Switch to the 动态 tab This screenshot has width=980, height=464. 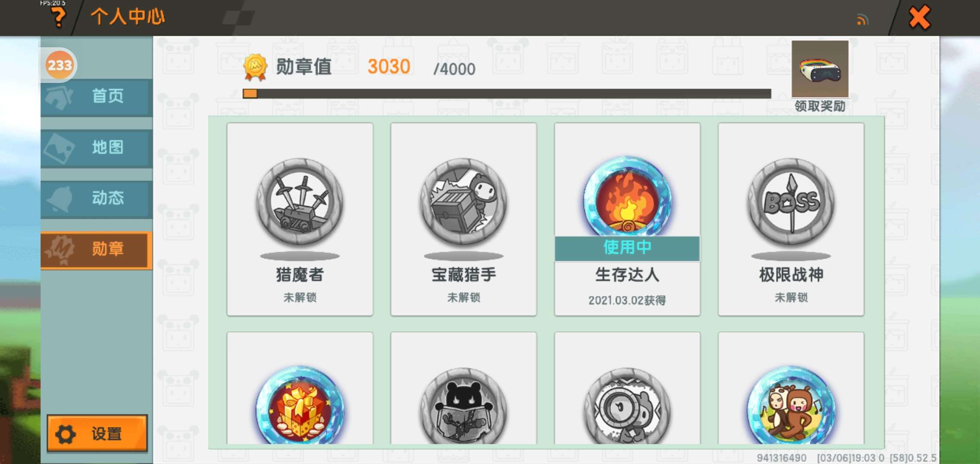point(96,199)
